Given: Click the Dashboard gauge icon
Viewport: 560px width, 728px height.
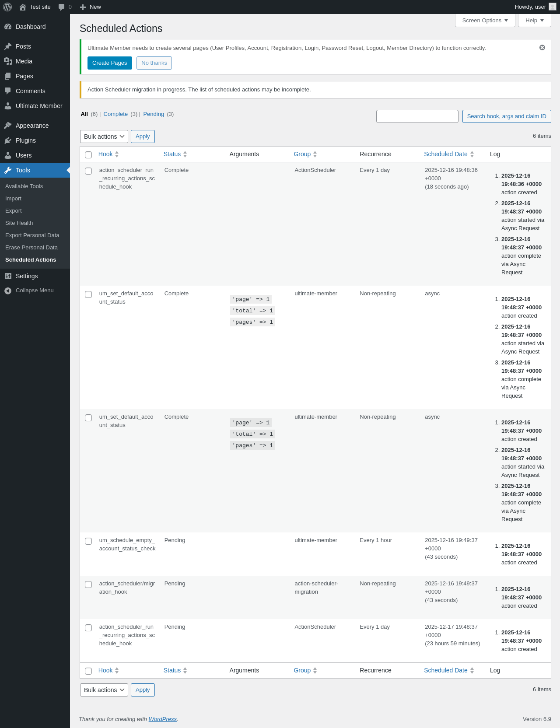Looking at the screenshot, I should (x=8, y=27).
